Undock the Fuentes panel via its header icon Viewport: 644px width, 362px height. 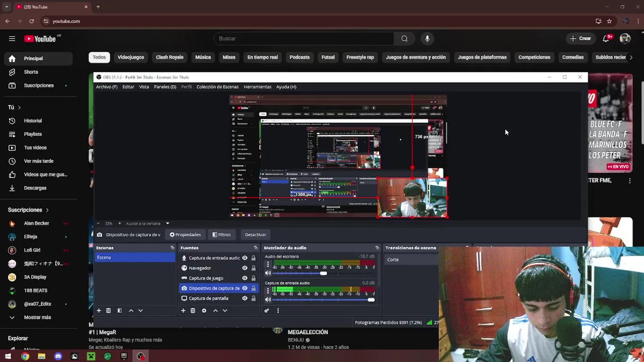point(256,248)
